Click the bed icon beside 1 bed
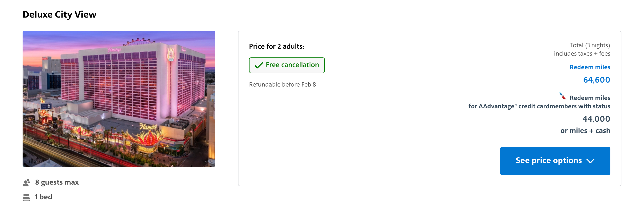This screenshot has width=644, height=215. point(26,197)
